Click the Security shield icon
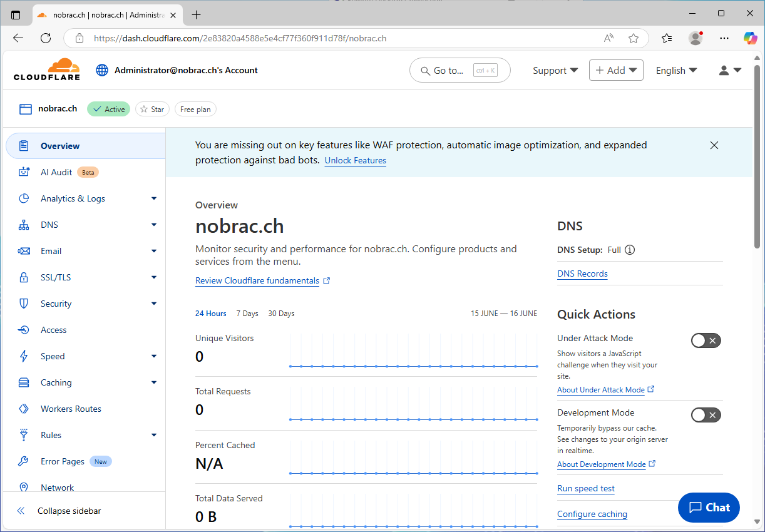 coord(24,304)
